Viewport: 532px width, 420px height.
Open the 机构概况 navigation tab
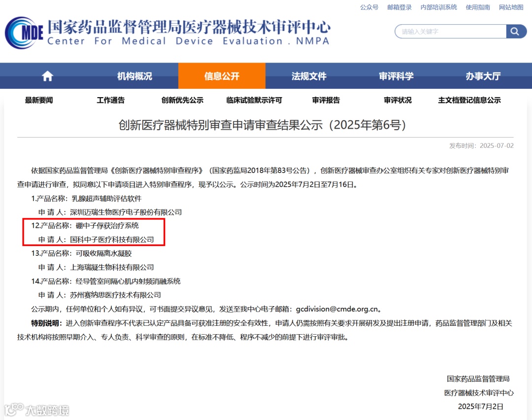click(134, 76)
